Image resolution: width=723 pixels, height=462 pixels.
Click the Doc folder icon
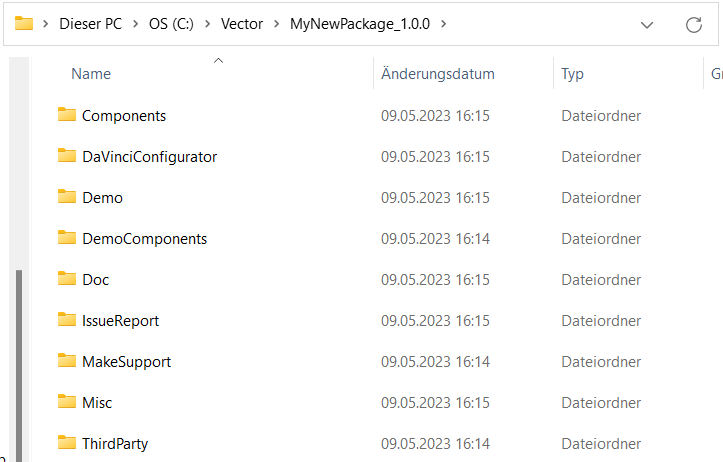coord(67,278)
